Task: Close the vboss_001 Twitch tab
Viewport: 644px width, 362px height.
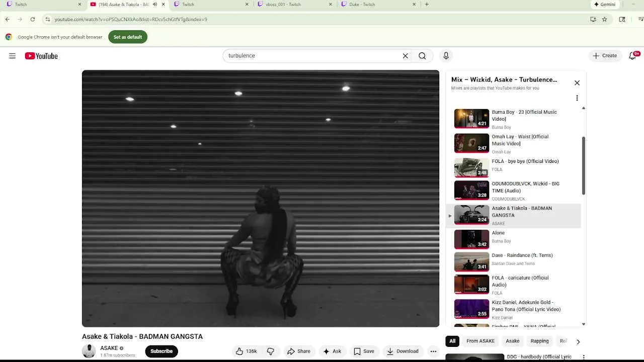Action: click(x=331, y=5)
